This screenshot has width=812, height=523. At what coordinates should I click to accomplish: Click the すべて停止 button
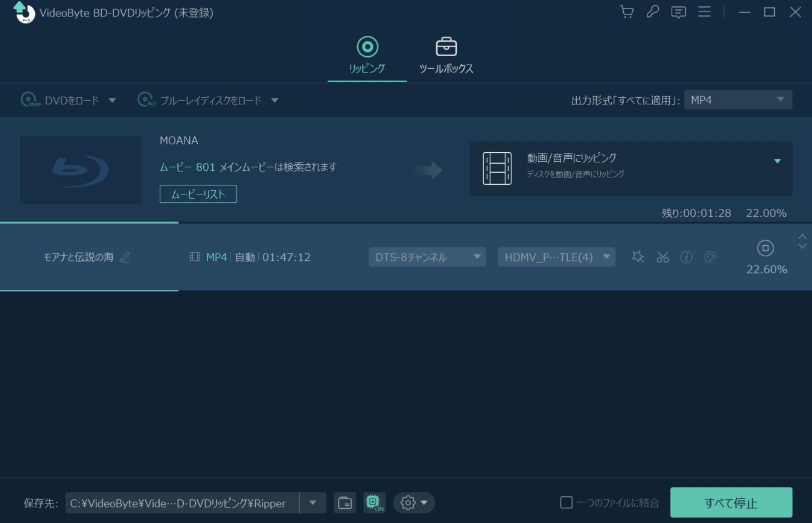pyautogui.click(x=731, y=502)
